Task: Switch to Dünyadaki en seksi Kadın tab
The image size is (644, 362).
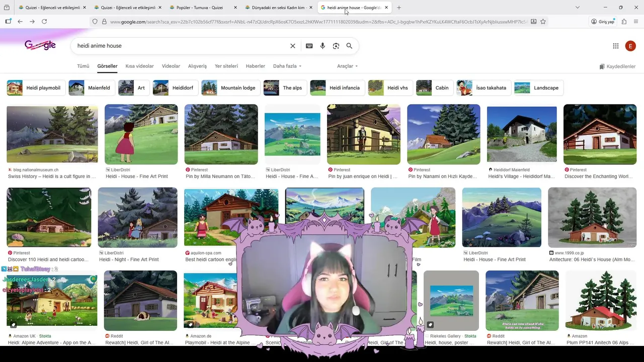Action: 279,8
